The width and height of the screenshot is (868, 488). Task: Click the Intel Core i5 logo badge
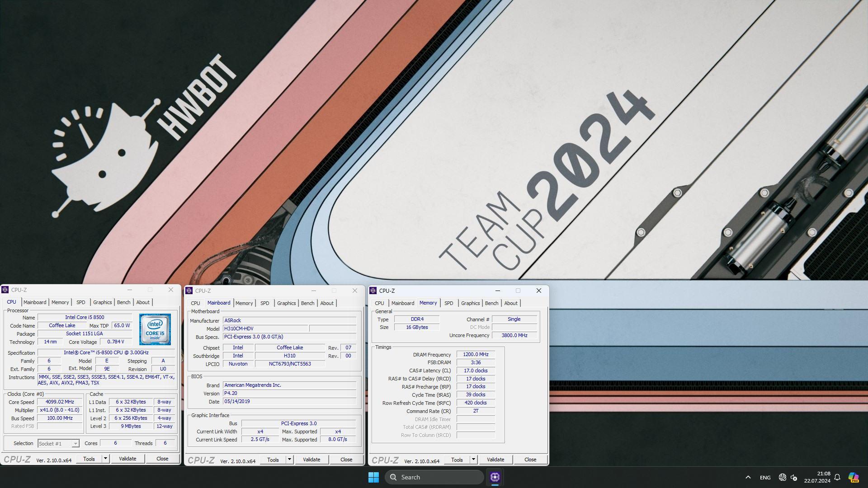[155, 329]
